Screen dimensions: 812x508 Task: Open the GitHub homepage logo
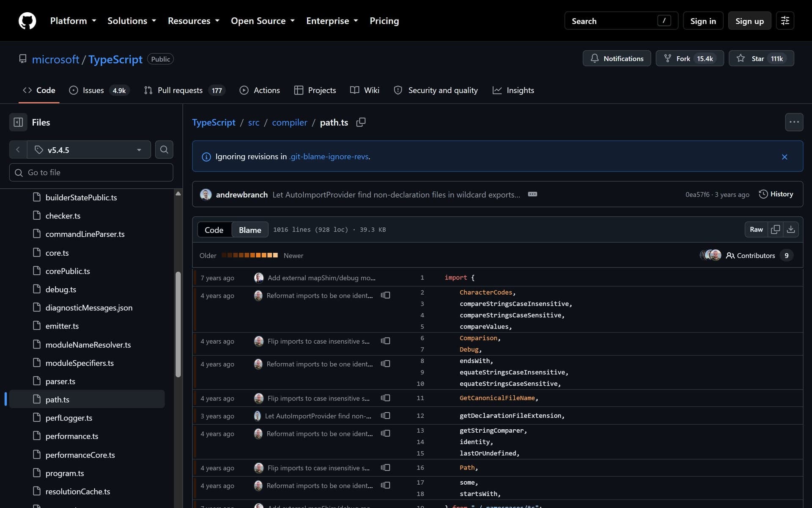(27, 21)
